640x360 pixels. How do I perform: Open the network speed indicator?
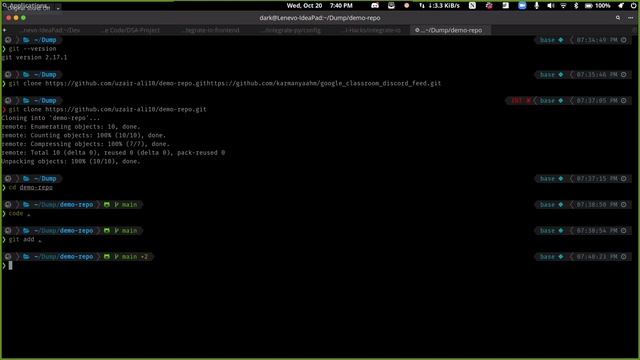[x=439, y=6]
